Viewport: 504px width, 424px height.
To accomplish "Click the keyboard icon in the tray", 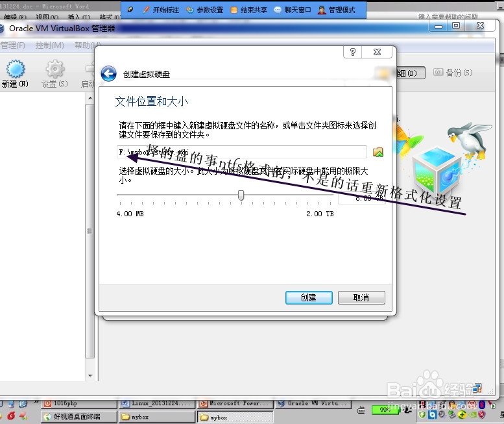I will pyautogui.click(x=361, y=410).
